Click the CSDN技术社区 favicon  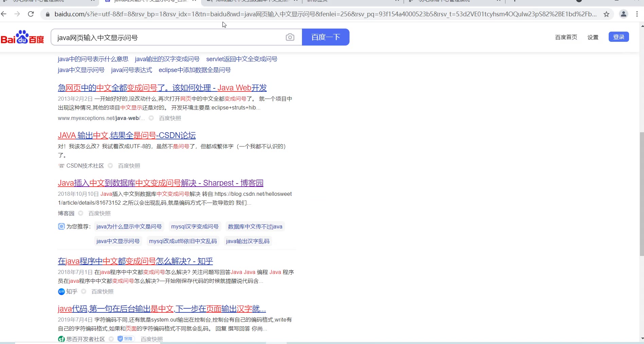click(x=61, y=166)
